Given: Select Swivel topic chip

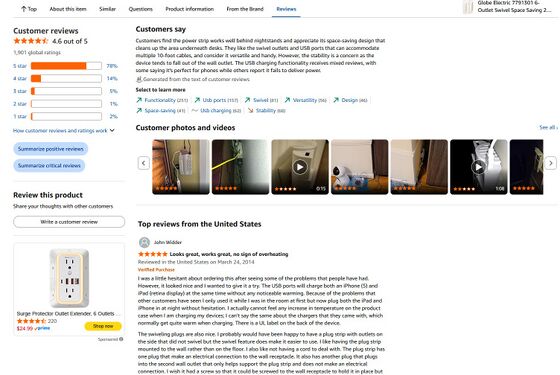Looking at the screenshot, I should coord(261,100).
